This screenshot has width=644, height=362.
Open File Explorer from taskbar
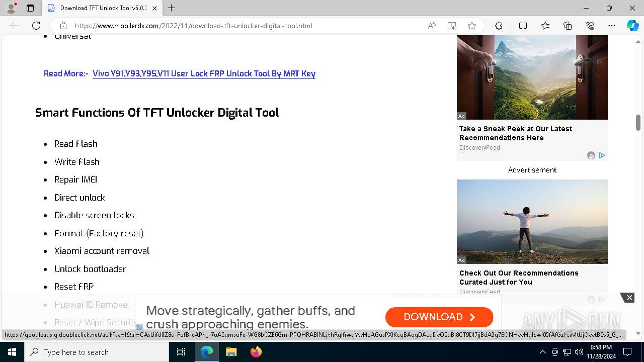click(x=231, y=352)
